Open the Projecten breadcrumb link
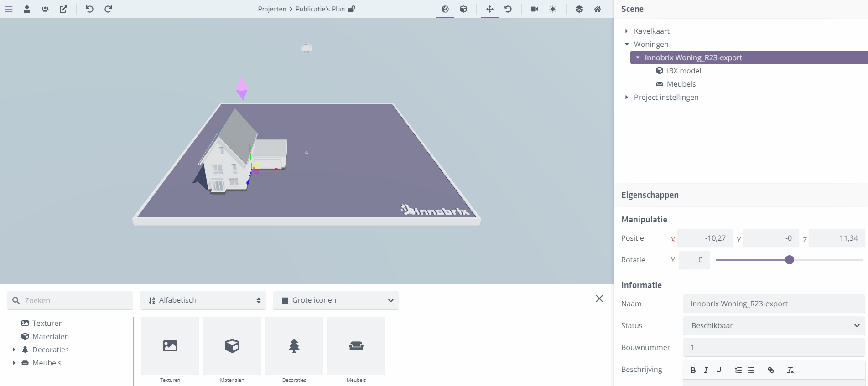 (272, 9)
